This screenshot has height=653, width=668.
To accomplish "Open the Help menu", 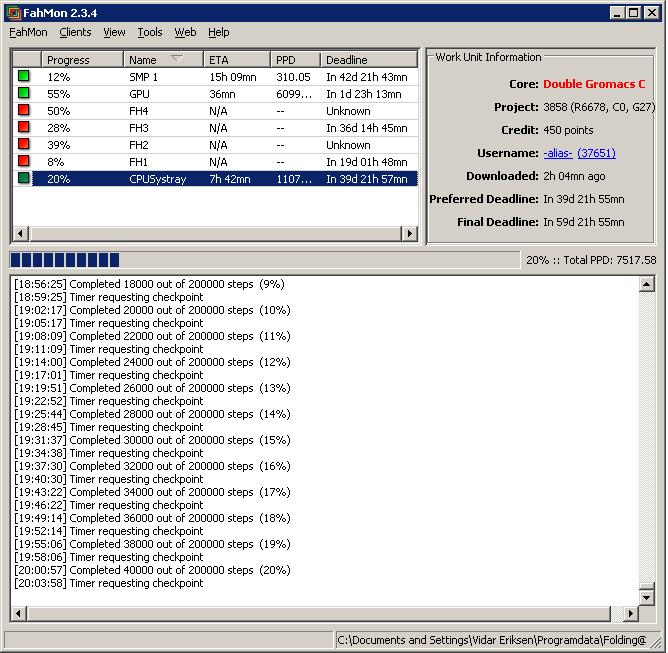I will (x=219, y=32).
